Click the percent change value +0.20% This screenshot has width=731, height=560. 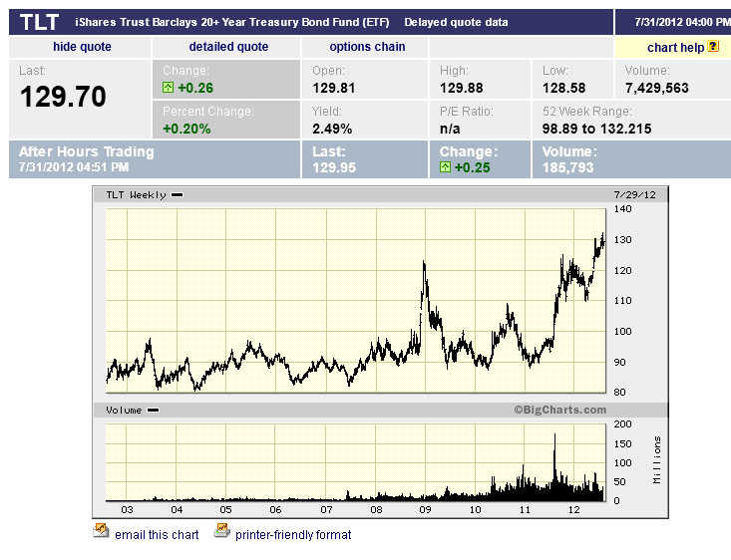click(x=186, y=129)
